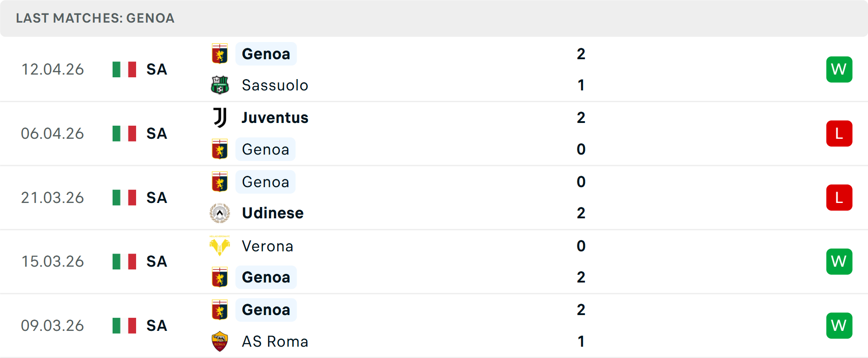Screen dimensions: 868x358
Task: Click the L badge for Udinese match
Action: (839, 198)
